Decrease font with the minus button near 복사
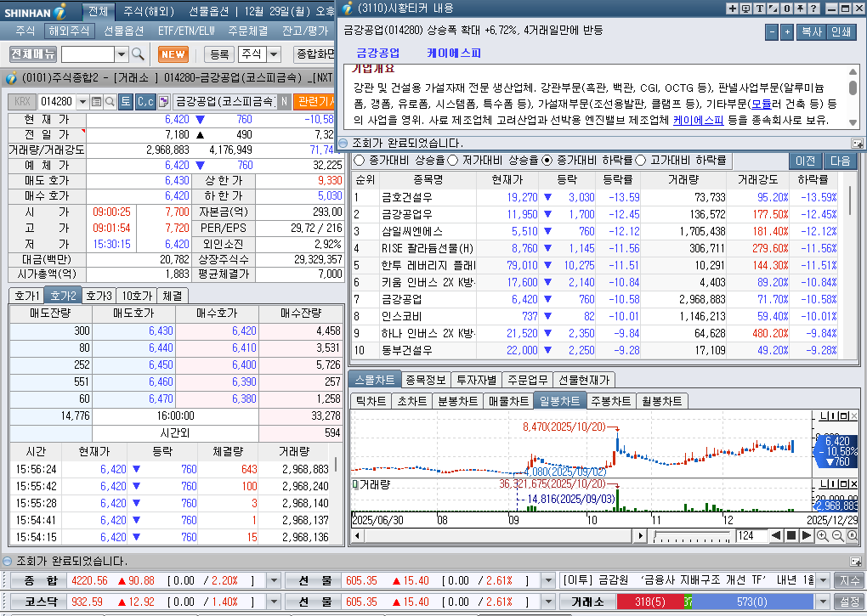This screenshot has height=616, width=867. click(772, 32)
